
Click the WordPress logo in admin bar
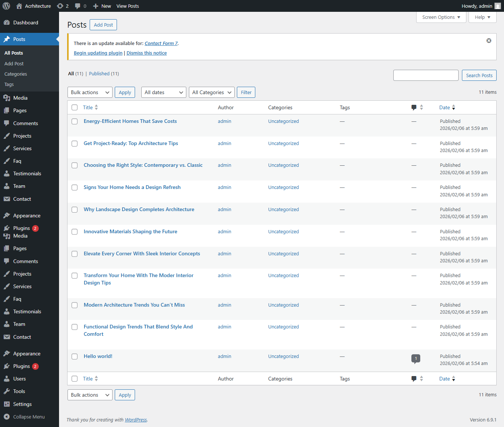(6, 6)
